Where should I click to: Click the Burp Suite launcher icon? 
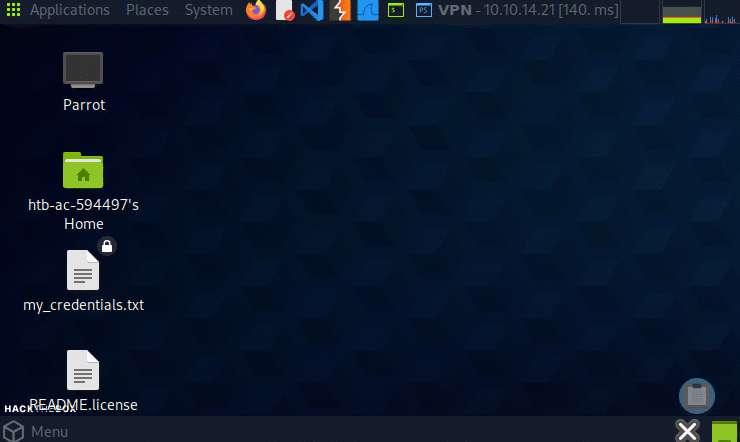[339, 10]
